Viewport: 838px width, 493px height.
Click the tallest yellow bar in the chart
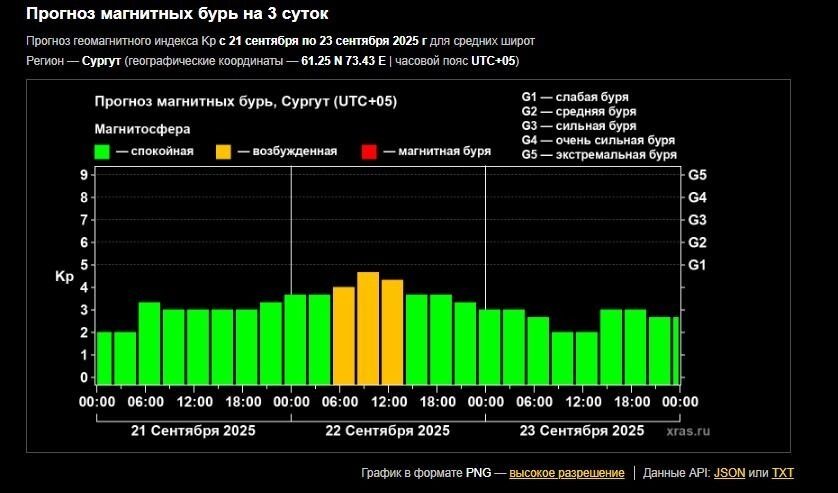coord(368,328)
